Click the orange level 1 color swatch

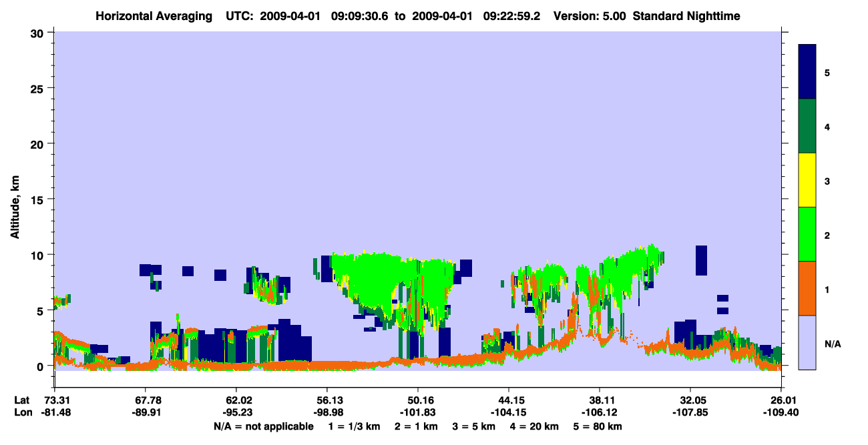807,288
